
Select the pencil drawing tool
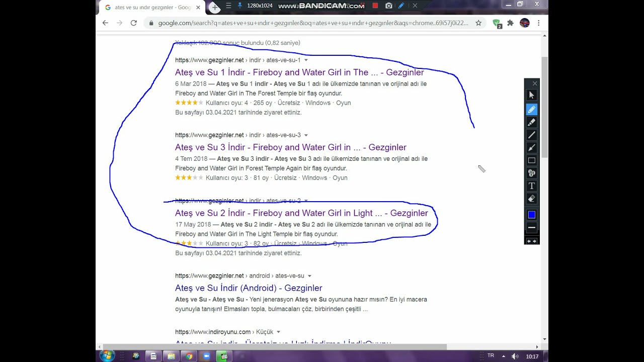tap(531, 109)
